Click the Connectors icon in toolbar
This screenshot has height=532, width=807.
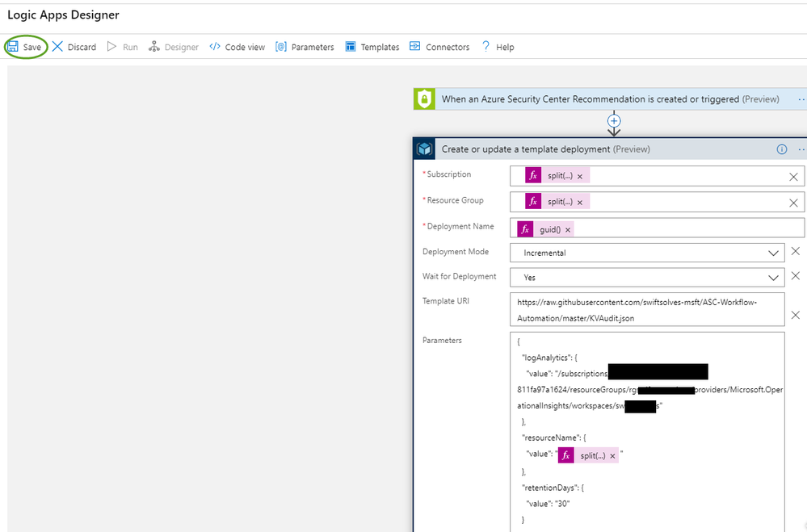click(415, 47)
